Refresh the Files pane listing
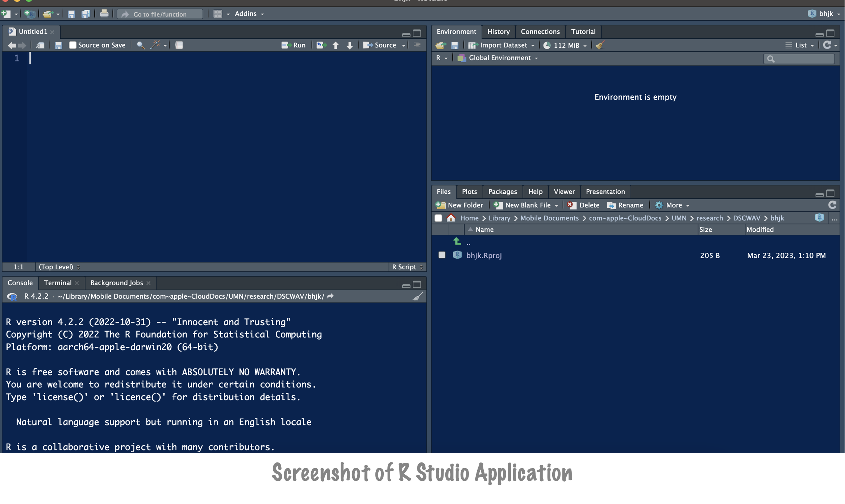Image resolution: width=845 pixels, height=504 pixels. [x=832, y=205]
